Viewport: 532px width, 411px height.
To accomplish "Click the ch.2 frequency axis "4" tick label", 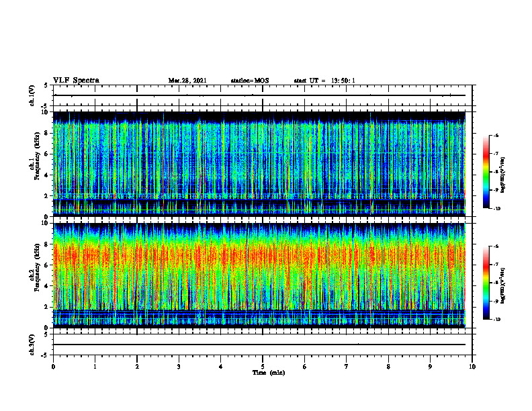I will tap(47, 286).
